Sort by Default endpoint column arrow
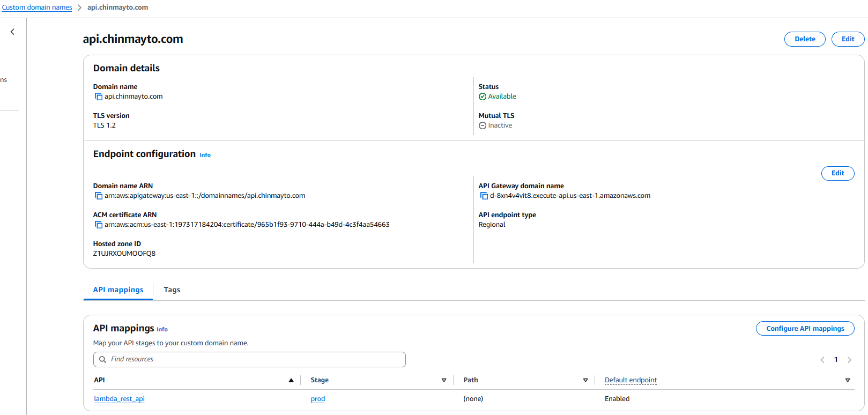 [848, 380]
